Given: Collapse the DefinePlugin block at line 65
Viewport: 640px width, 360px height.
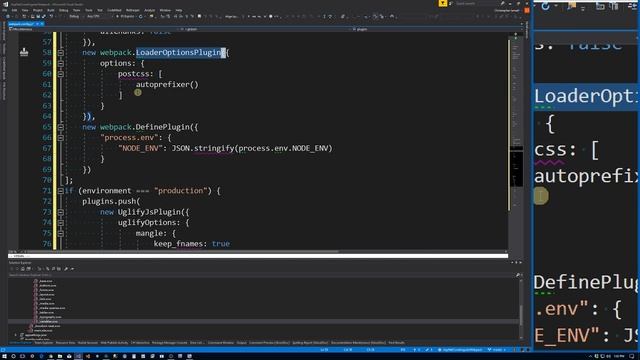Looking at the screenshot, I should point(60,127).
